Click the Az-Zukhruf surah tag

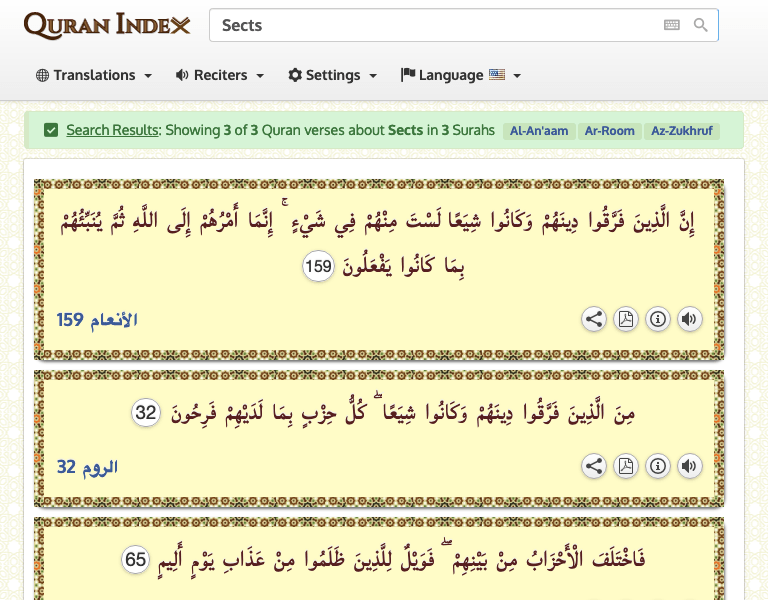point(683,131)
